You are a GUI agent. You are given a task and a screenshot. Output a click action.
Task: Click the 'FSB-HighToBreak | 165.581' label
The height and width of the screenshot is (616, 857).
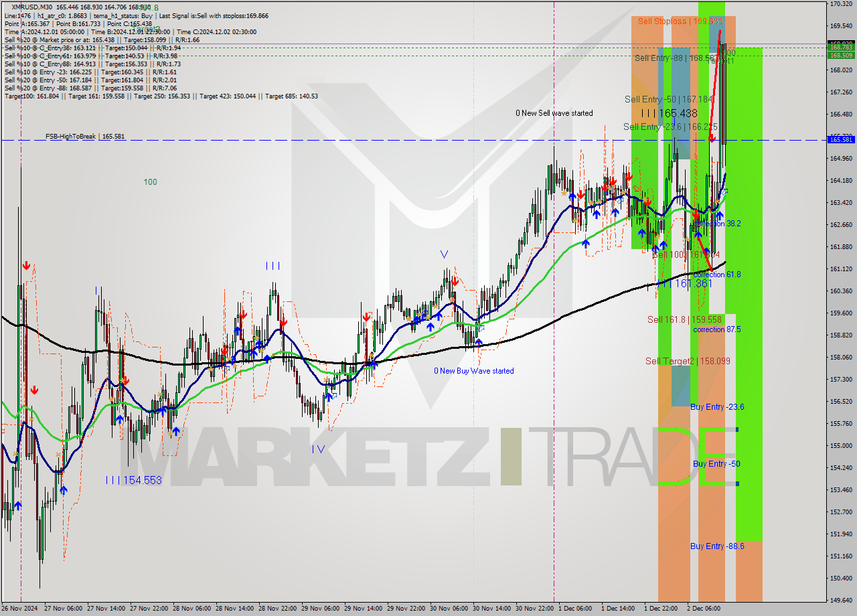coord(85,137)
